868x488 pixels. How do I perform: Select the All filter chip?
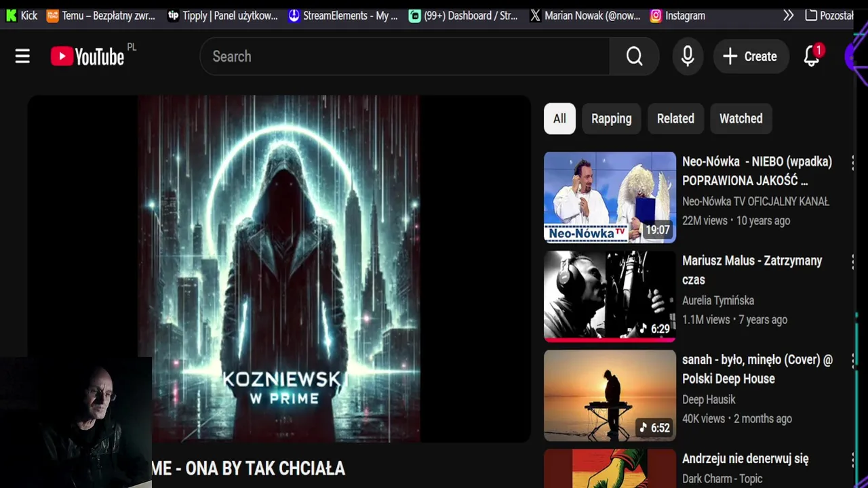coord(559,119)
